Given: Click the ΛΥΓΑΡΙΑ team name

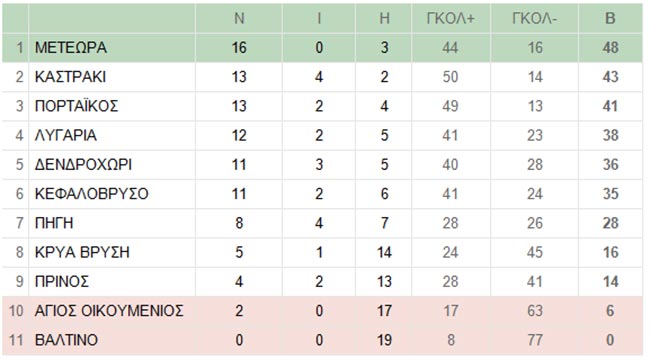Looking at the screenshot, I should point(65,136).
